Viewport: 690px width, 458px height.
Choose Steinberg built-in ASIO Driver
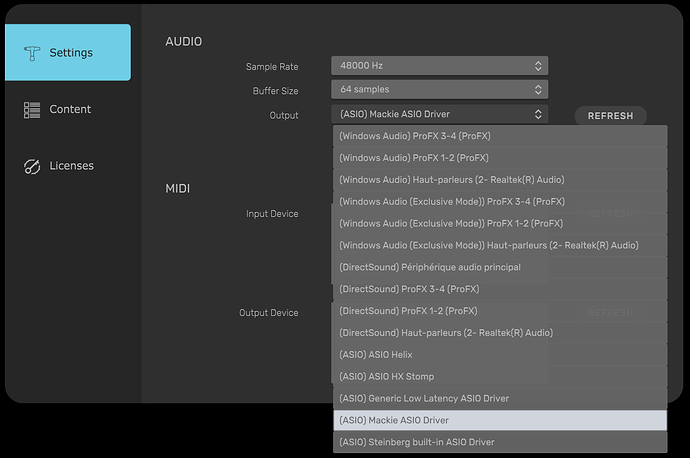click(x=499, y=442)
